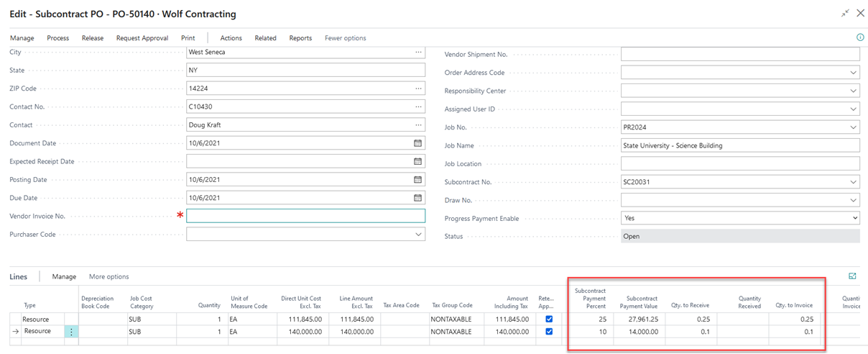Open the Manage menu in the Lines section
The height and width of the screenshot is (354, 868).
[64, 276]
